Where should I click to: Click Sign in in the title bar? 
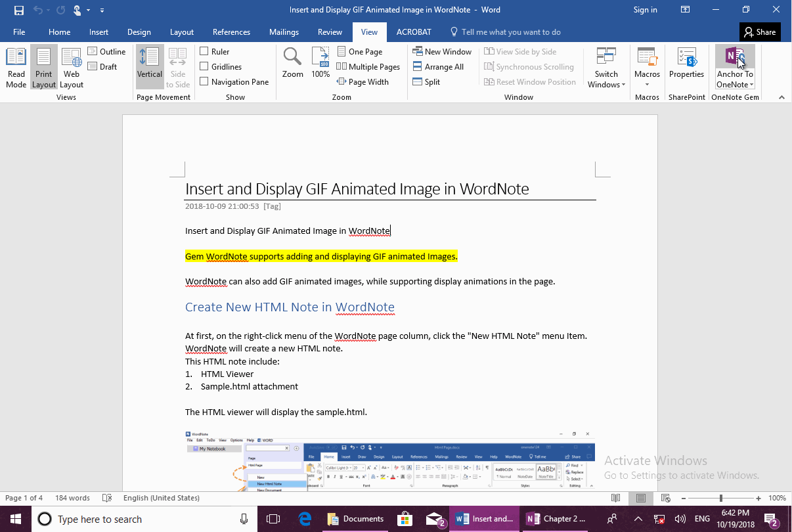click(645, 10)
